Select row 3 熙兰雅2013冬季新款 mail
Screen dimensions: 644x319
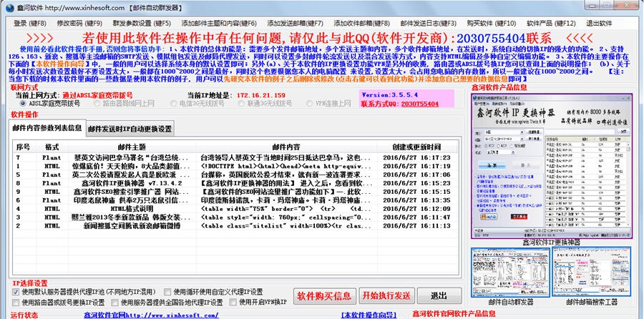click(235, 217)
